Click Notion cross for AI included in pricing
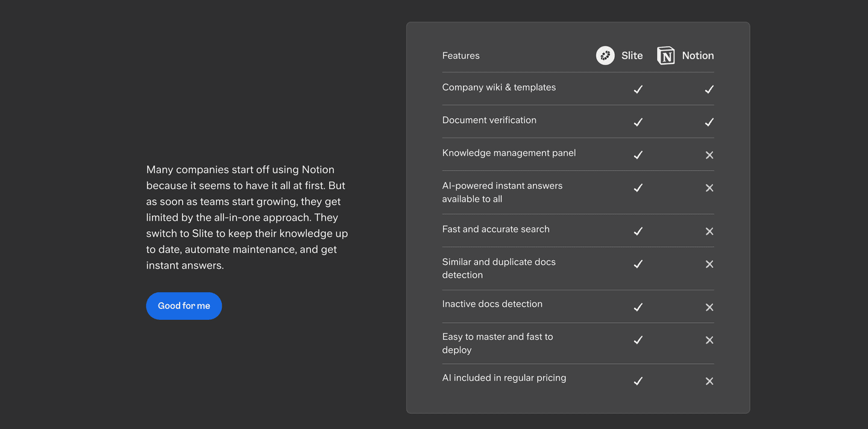This screenshot has width=868, height=429. point(709,381)
